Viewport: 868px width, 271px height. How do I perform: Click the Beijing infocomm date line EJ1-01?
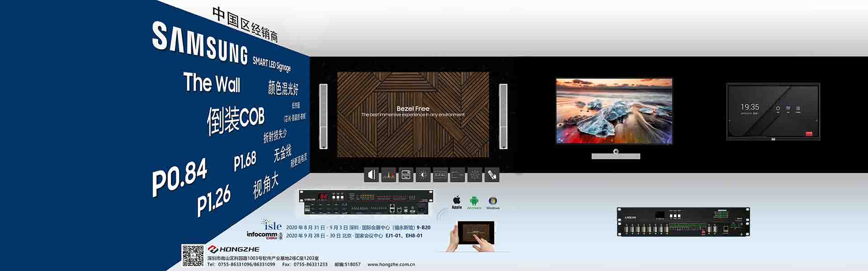pos(354,236)
